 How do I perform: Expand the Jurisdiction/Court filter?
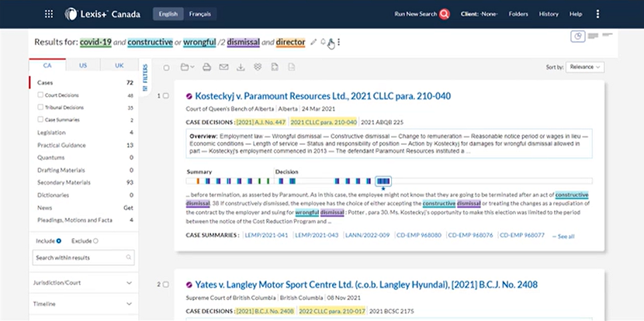(83, 283)
